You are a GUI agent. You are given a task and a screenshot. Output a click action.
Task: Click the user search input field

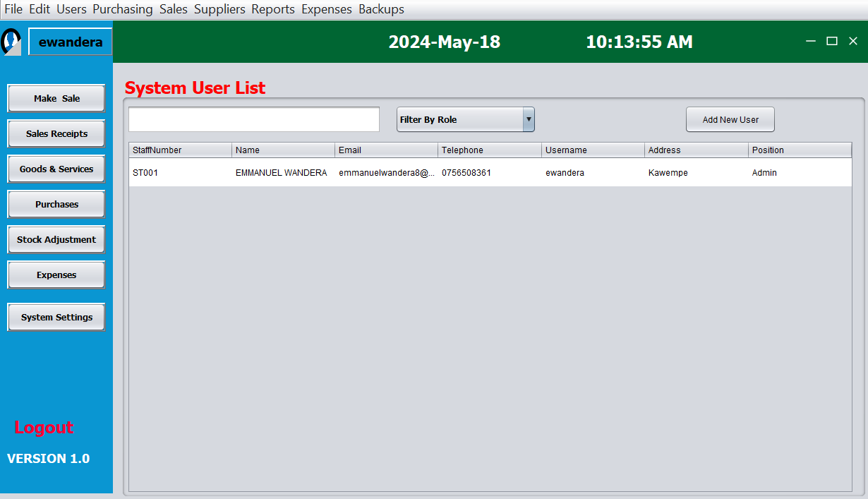click(x=254, y=120)
